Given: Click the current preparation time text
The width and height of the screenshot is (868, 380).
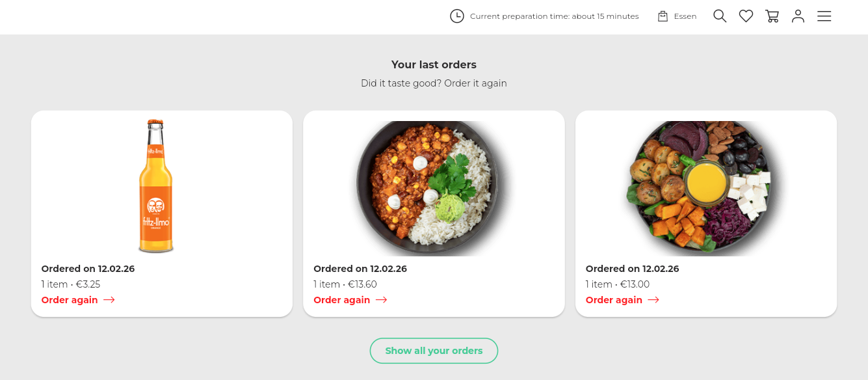Looking at the screenshot, I should click(554, 16).
